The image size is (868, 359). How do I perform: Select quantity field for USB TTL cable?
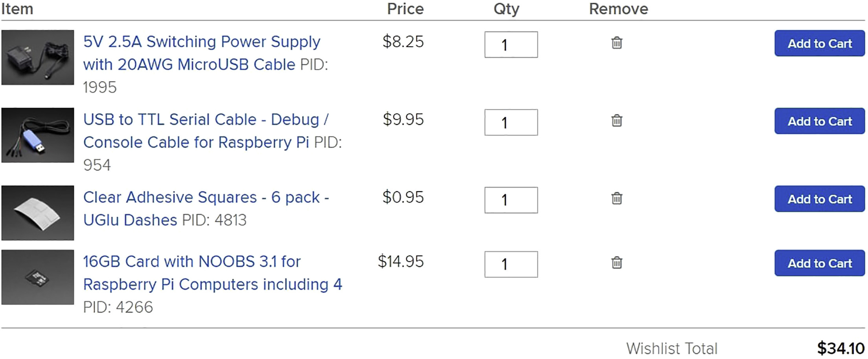[x=511, y=122]
